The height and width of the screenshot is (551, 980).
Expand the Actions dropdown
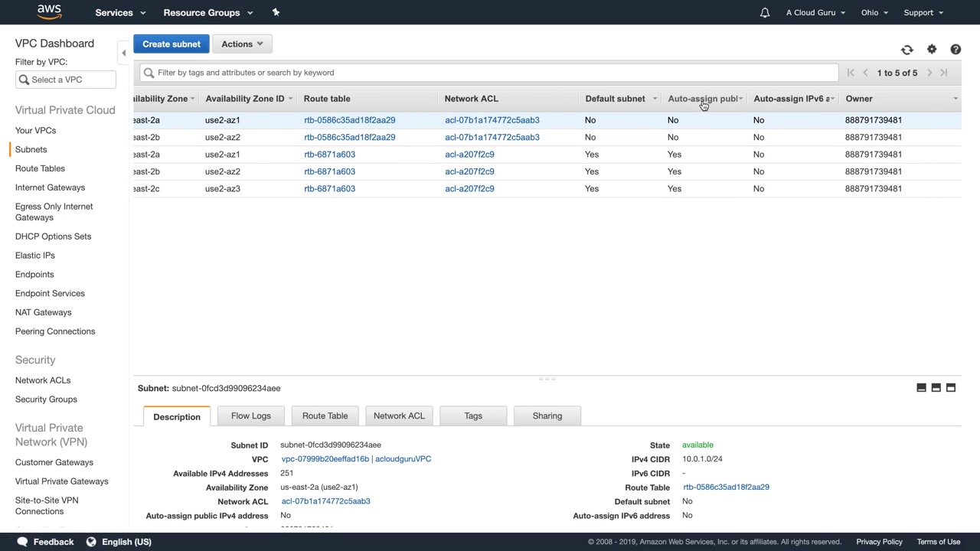point(242,44)
